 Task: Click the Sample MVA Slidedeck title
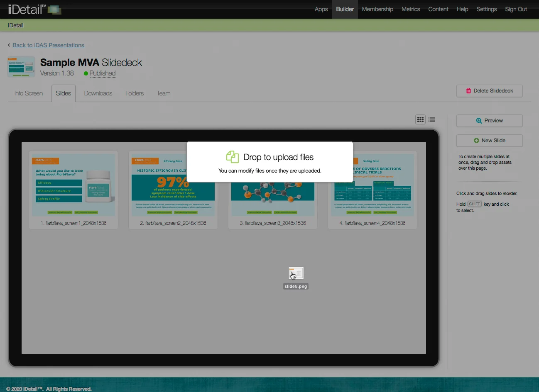91,63
